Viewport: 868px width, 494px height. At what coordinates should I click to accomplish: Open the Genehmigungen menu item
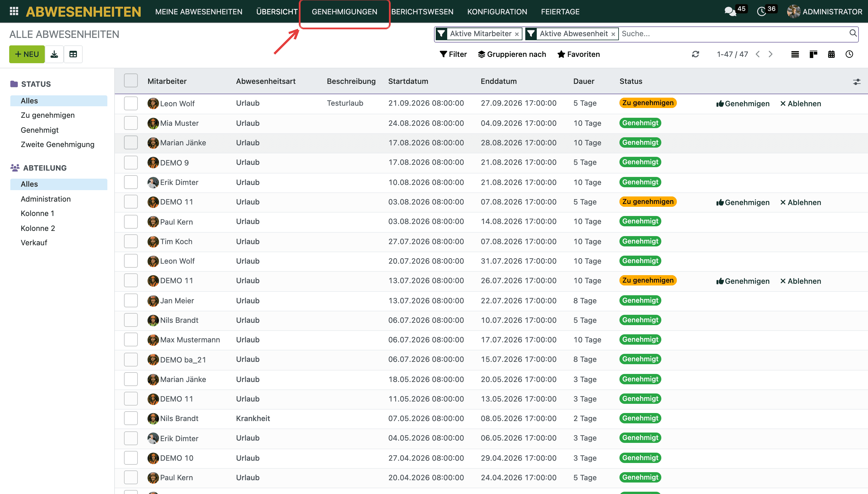click(x=344, y=11)
